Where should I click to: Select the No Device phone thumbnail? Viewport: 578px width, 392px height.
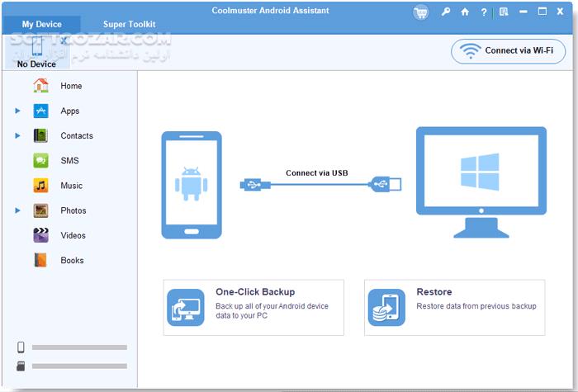tap(37, 51)
